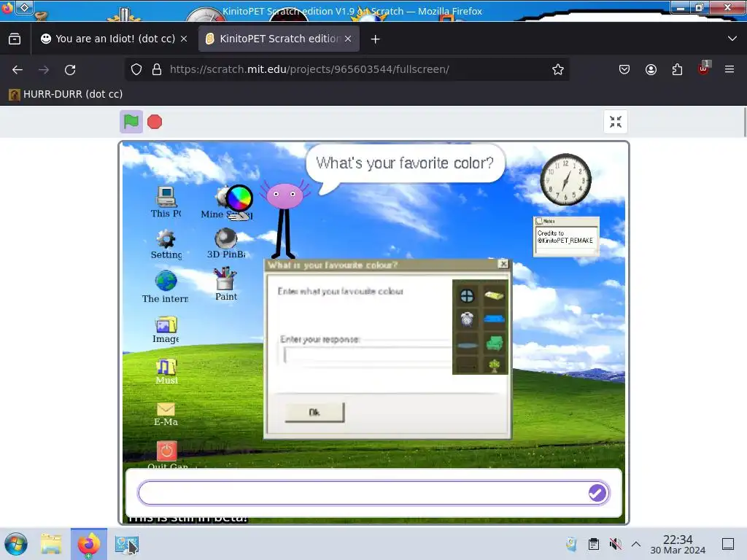The width and height of the screenshot is (747, 560).
Task: Expand the list all tabs chevron
Action: pos(732,39)
